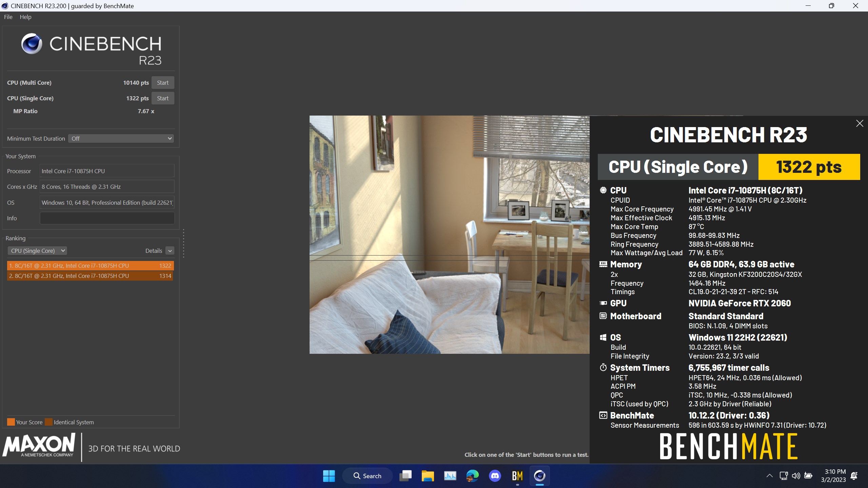Viewport: 868px width, 488px height.
Task: Click the Your Score orange legend swatch
Action: 11,422
